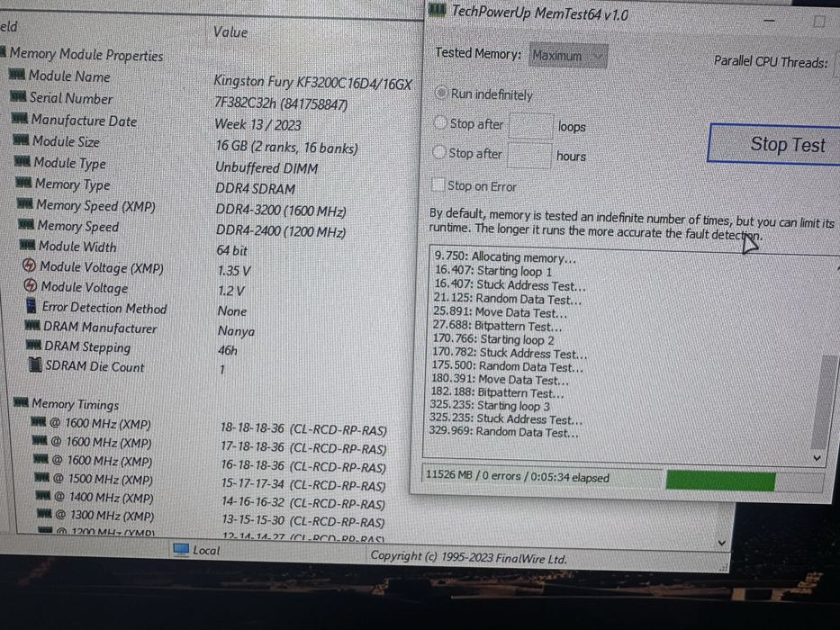Open the Tested Memory Maximum dropdown
The image size is (840, 630).
[568, 56]
